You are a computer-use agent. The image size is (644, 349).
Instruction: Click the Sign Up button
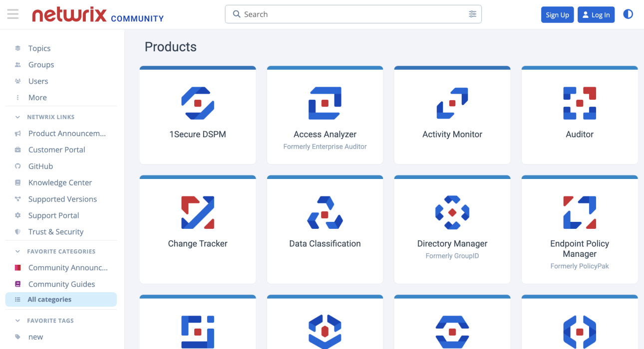point(557,14)
